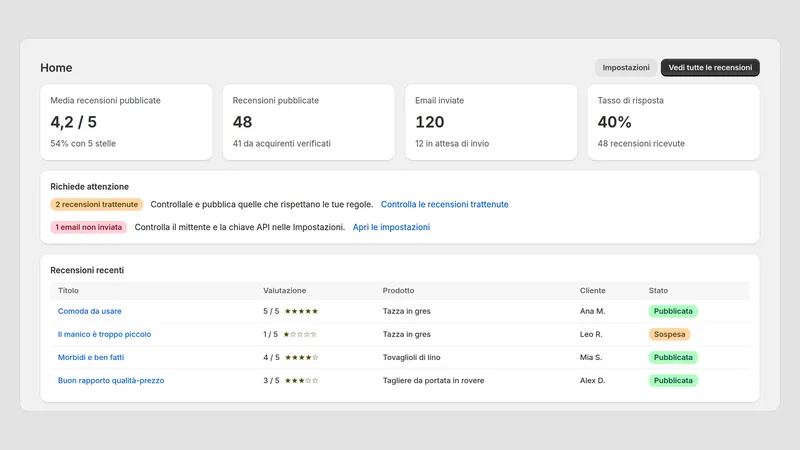The width and height of the screenshot is (800, 450).
Task: Click the 4,2 / 5 average rating value
Action: coord(73,122)
